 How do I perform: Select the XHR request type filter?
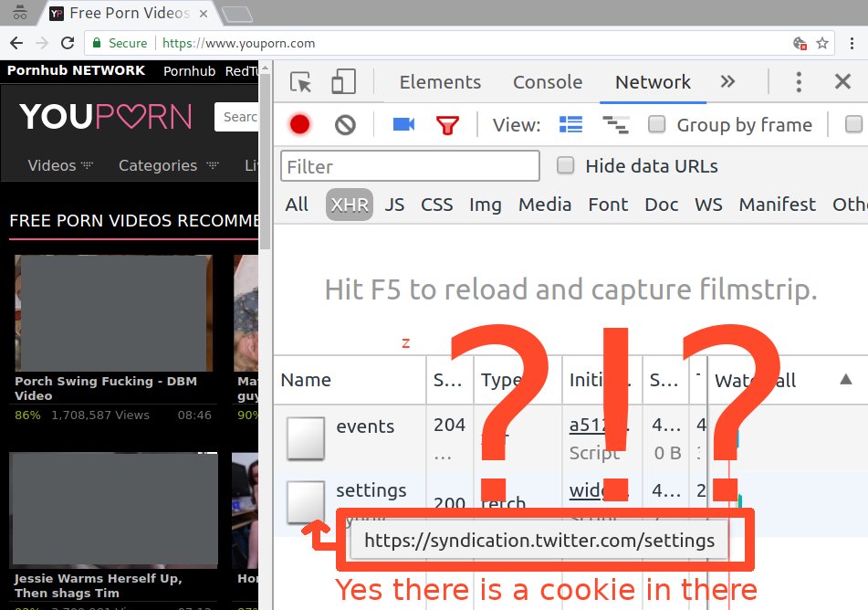tap(350, 205)
